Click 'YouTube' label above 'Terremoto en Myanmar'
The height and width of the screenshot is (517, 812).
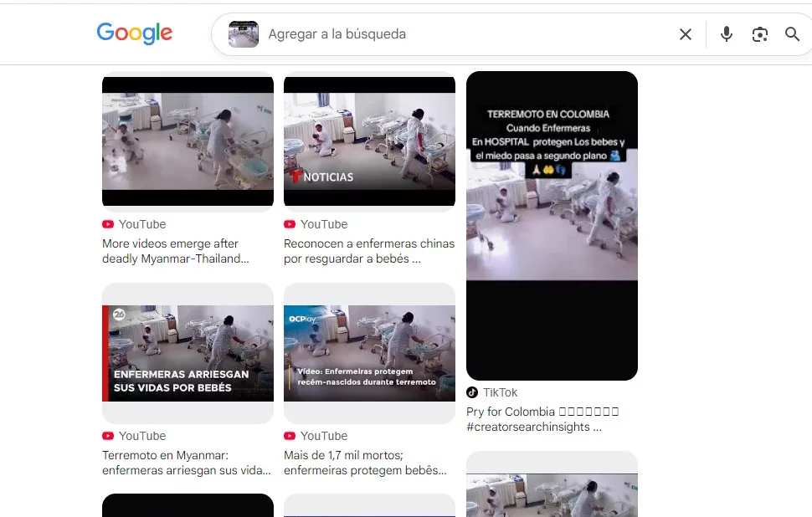[x=142, y=436]
